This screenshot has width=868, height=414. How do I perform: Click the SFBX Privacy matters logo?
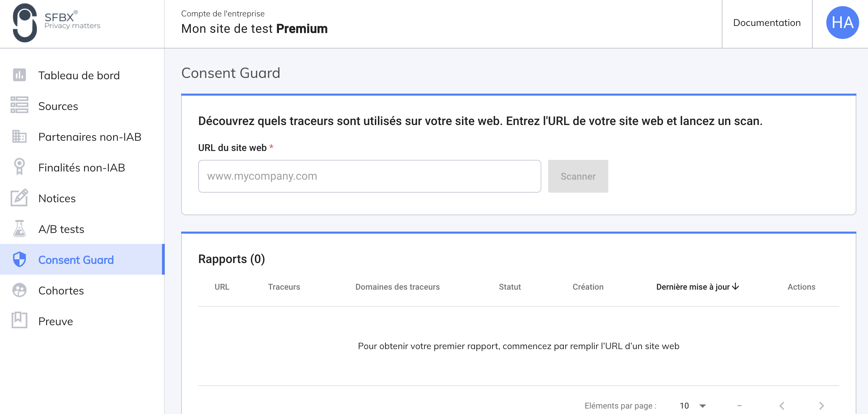click(56, 23)
